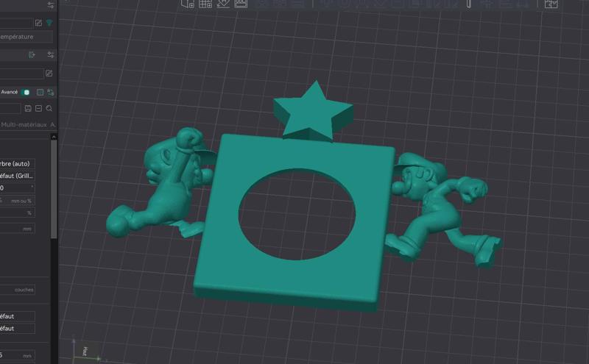Click the Auto orient toolbar icon
The height and width of the screenshot is (364, 589).
click(x=223, y=4)
